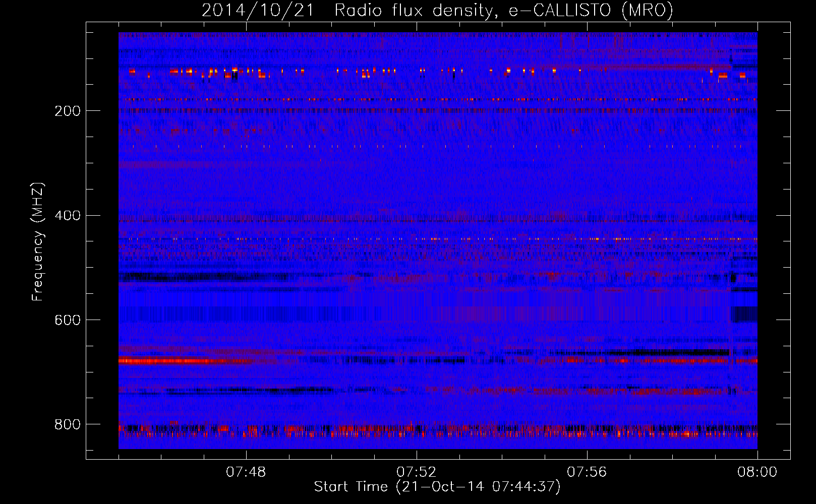Click the 'Start Time (21-Oct-14 07:44:37)' label
This screenshot has width=816, height=504.
437,487
